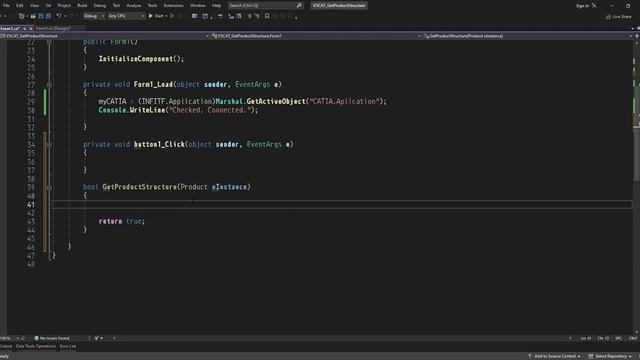Open the VSCAT_GetProductStructure project navigation dropdown

point(104,36)
